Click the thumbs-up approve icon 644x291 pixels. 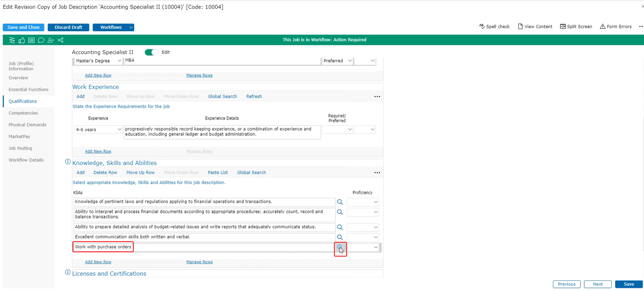pos(22,40)
